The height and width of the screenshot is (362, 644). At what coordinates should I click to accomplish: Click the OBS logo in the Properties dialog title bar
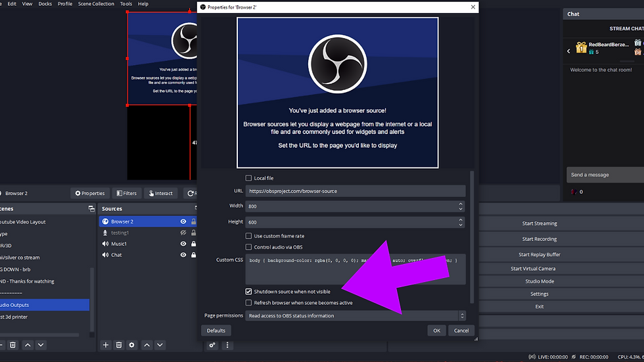coord(203,7)
